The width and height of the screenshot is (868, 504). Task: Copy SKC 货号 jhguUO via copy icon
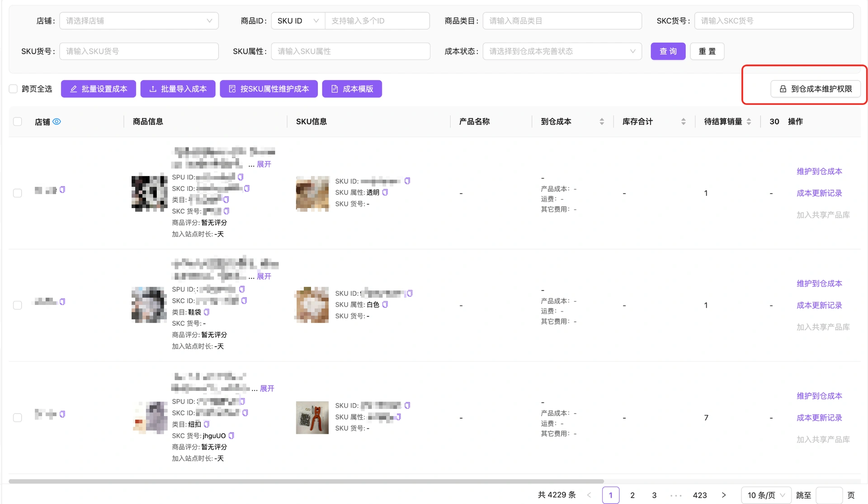point(231,436)
